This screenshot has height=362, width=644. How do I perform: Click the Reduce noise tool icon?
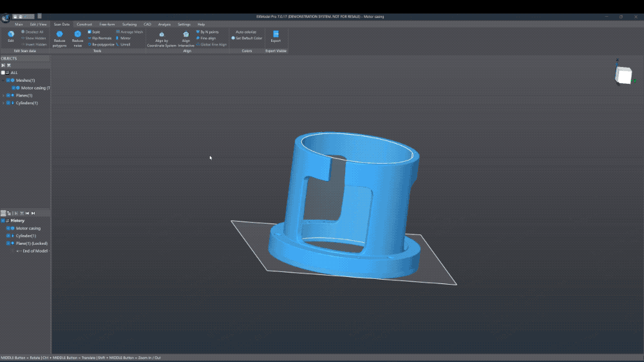[77, 35]
